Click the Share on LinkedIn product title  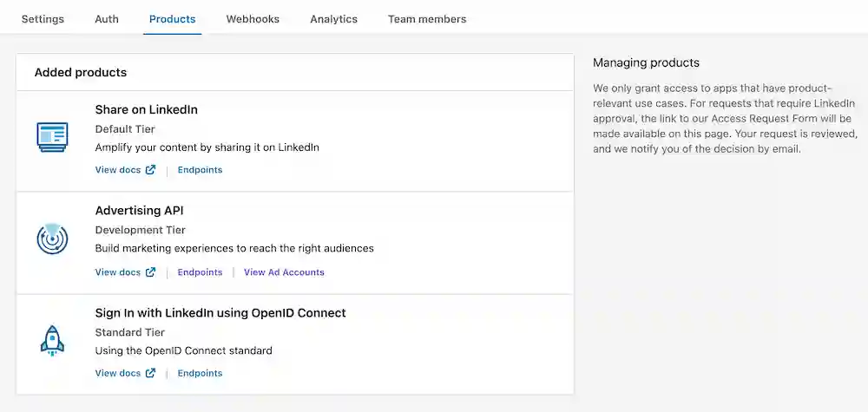click(146, 109)
